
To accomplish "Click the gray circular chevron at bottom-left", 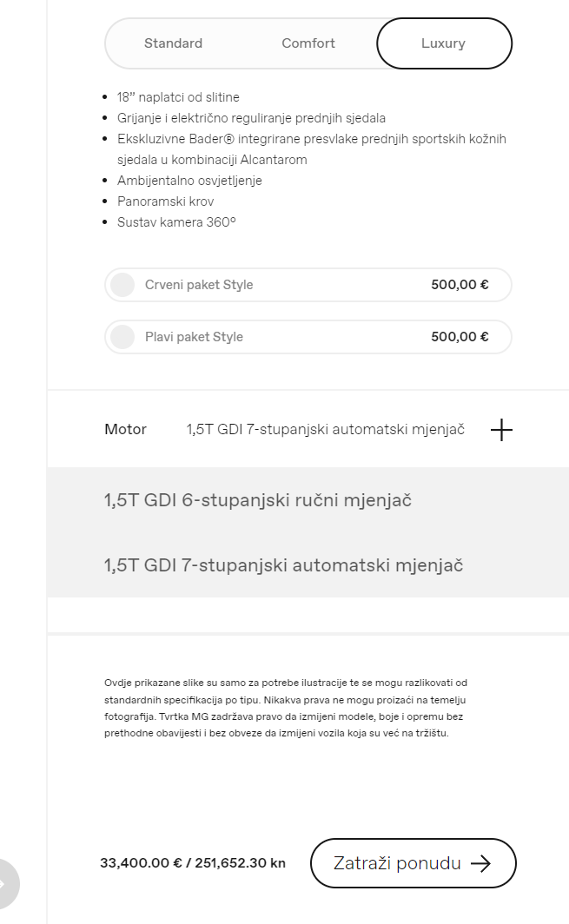I will coord(4,883).
